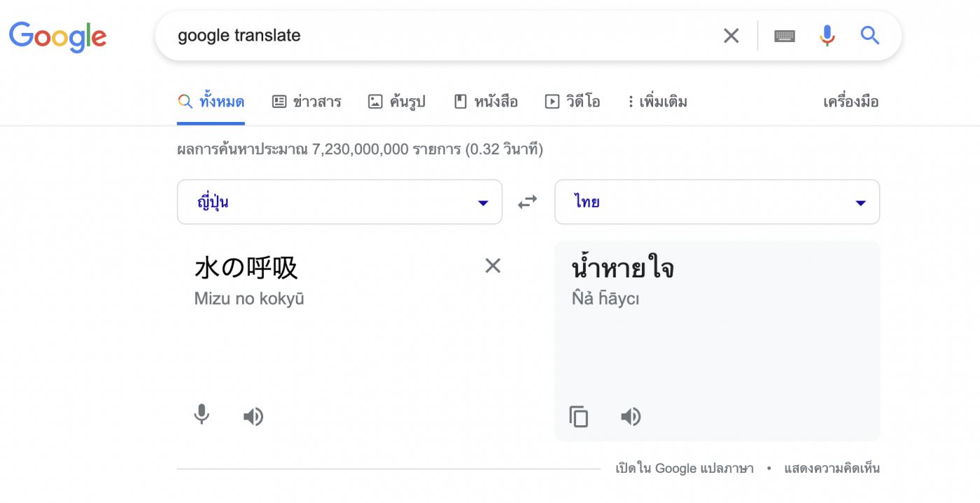Click เปิดใน Google แปลภาษา link
980x503 pixels.
[x=684, y=469]
